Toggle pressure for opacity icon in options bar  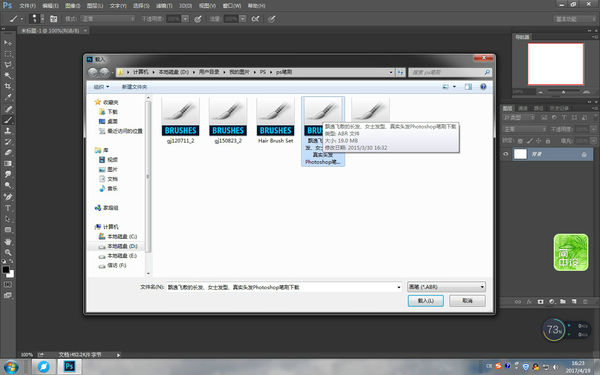[198, 19]
